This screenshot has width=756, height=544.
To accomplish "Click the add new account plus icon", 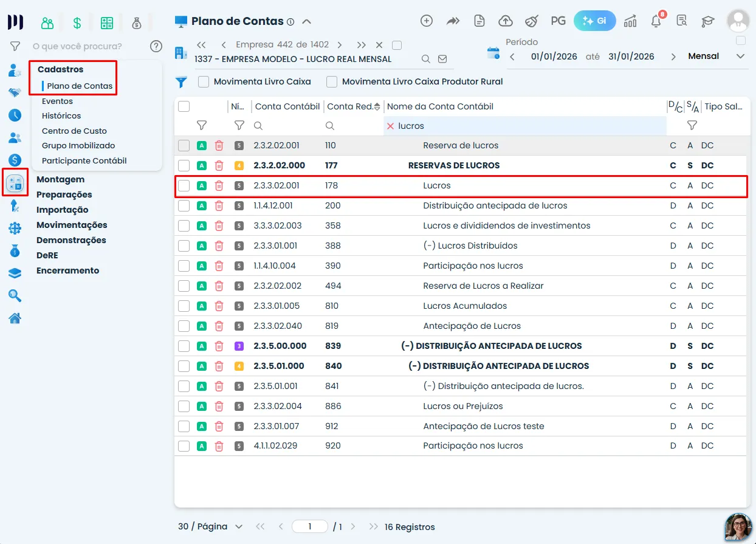I will click(427, 21).
